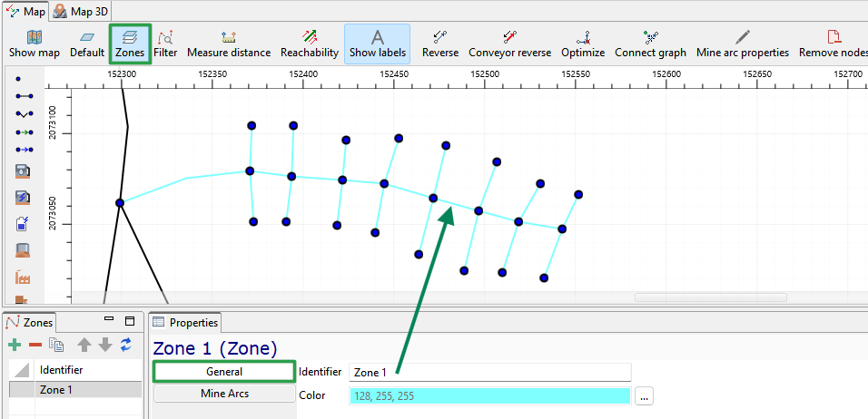Click the node at the black line junction
The height and width of the screenshot is (419, 868).
120,203
